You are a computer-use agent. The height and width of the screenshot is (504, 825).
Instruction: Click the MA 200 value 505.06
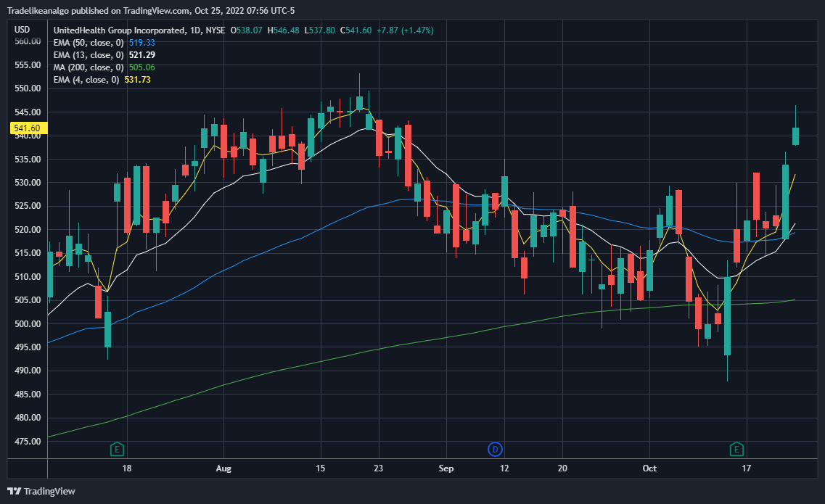tap(142, 67)
